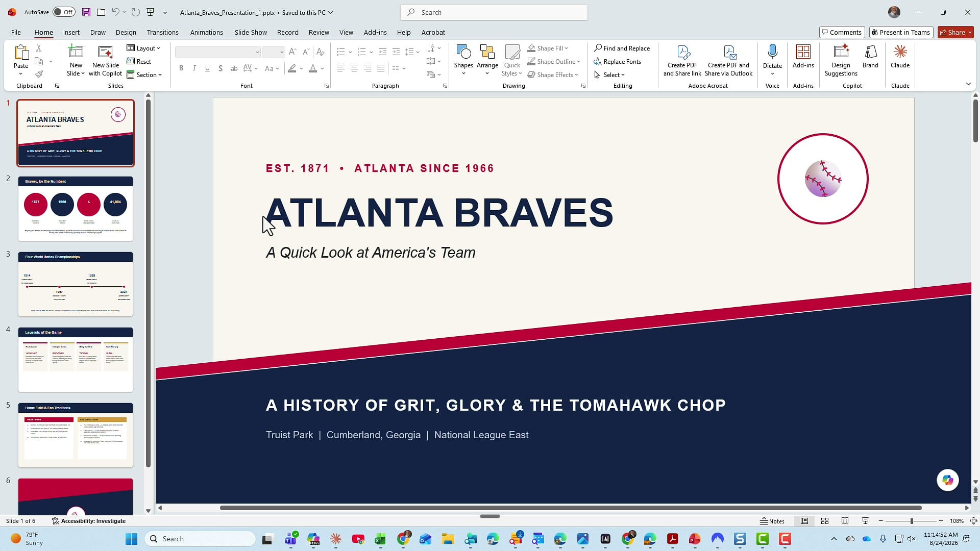Open the Arrange menu
Viewport: 980px width, 551px height.
tap(487, 60)
